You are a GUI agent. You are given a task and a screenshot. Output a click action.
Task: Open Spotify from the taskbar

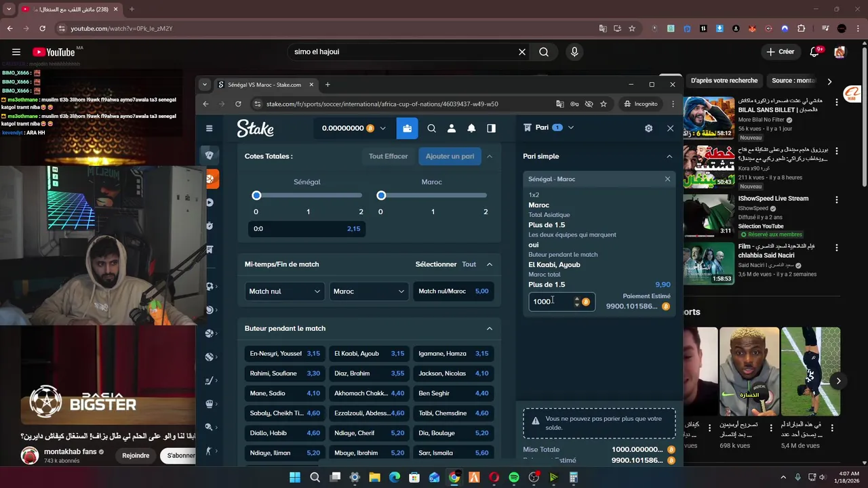tap(514, 478)
